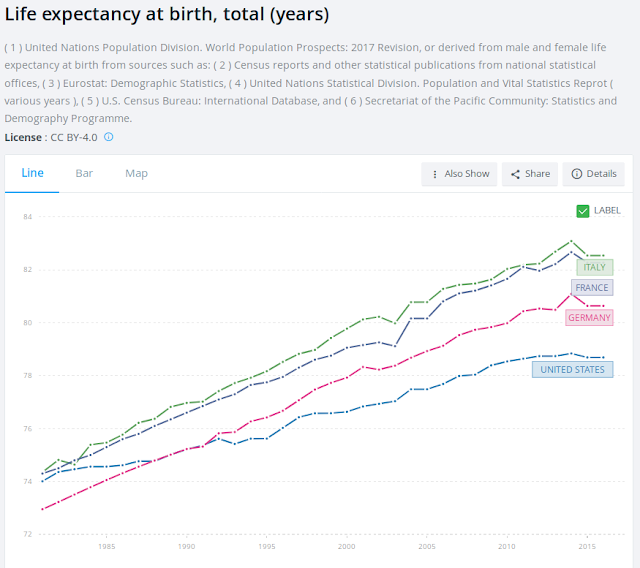
Task: Click the CC BY-4.0 license text
Action: click(74, 138)
